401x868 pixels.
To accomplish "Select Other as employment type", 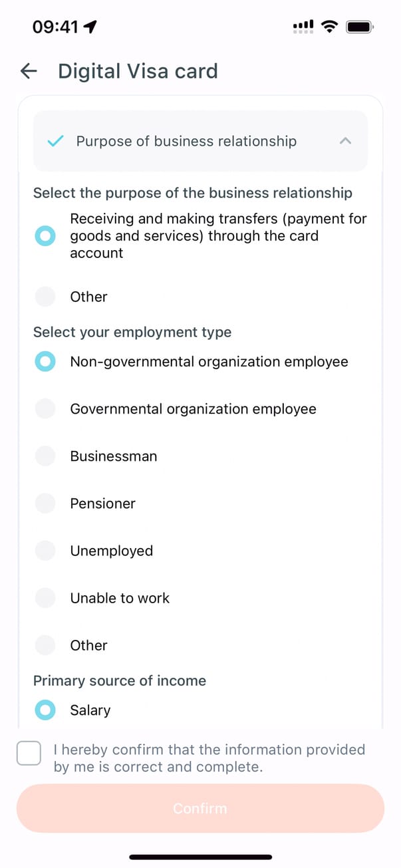I will [45, 645].
